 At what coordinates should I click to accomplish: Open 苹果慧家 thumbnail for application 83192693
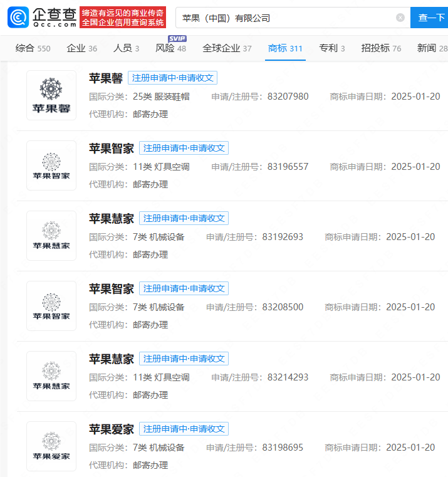click(51, 236)
